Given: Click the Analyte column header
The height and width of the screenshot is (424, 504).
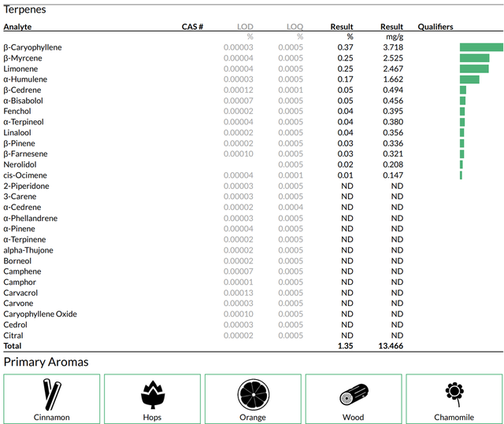Looking at the screenshot, I should tap(17, 27).
